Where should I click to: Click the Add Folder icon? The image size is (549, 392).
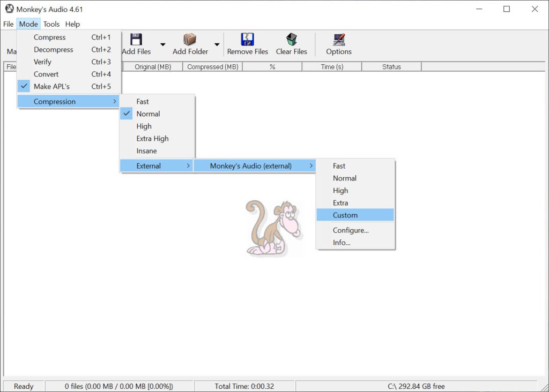tap(190, 40)
